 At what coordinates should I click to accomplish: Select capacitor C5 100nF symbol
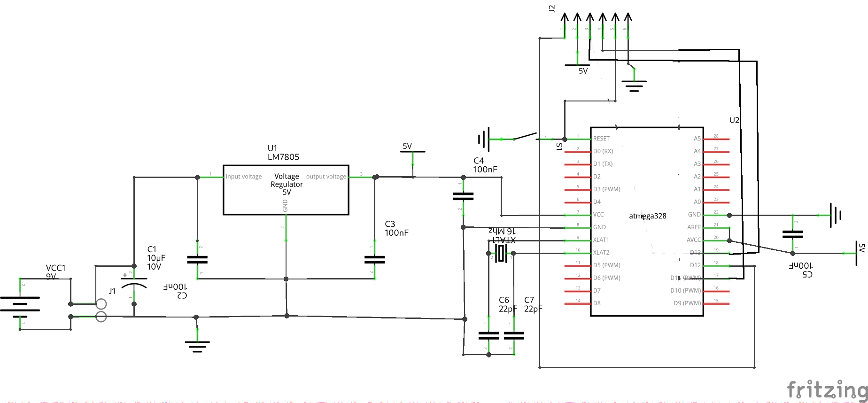pyautogui.click(x=793, y=234)
